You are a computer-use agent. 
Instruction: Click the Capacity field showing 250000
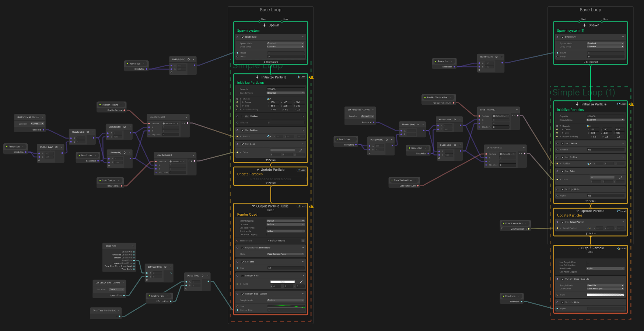[x=286, y=89]
